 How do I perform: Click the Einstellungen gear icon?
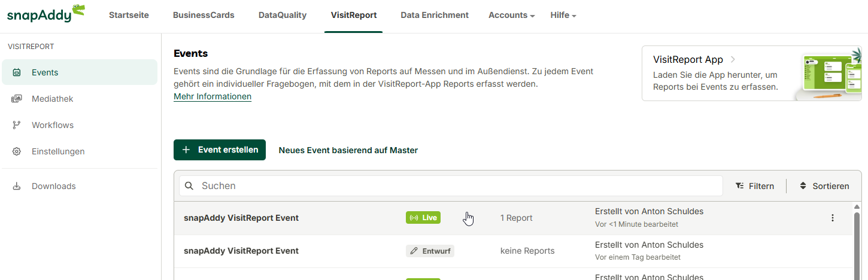[17, 151]
